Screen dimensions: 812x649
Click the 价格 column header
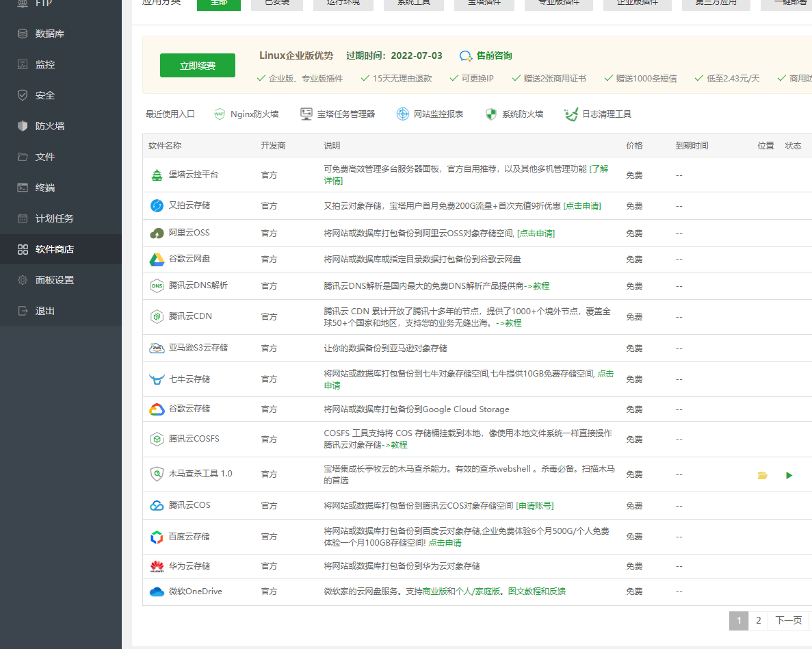point(634,146)
